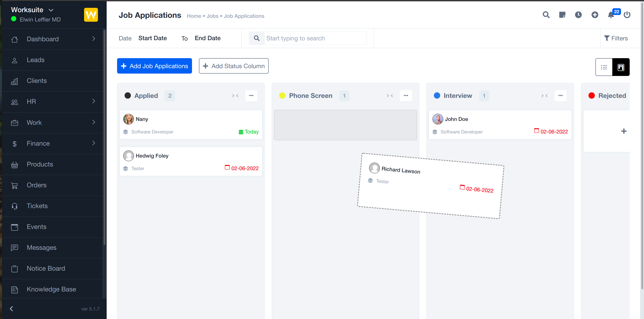The width and height of the screenshot is (644, 319).
Task: Click plus icon in Rejected column
Action: click(x=624, y=131)
